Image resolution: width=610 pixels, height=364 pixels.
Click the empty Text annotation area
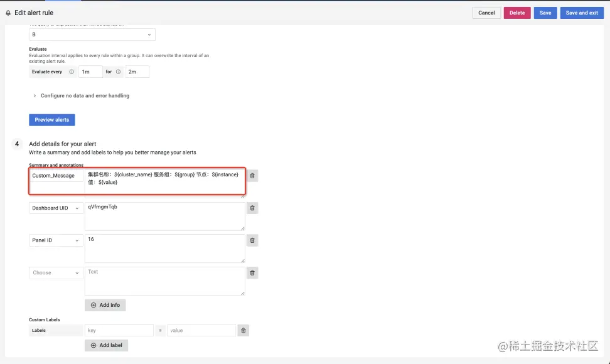tap(165, 281)
